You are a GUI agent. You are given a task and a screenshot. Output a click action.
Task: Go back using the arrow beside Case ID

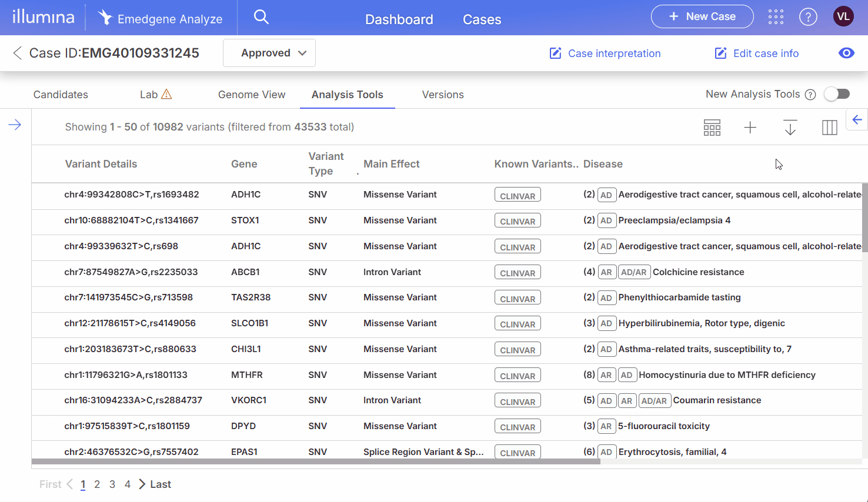[17, 53]
